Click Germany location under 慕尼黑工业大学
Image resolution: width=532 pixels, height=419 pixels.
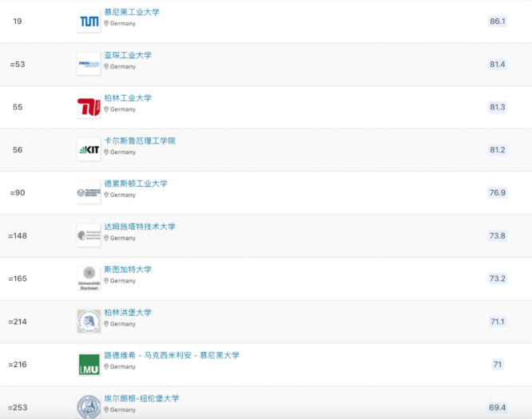coord(120,23)
